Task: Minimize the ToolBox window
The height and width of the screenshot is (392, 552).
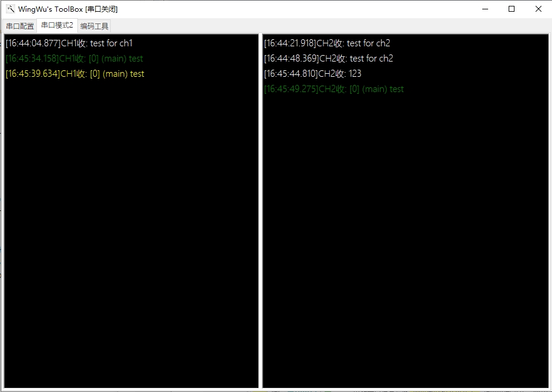Action: (485, 9)
